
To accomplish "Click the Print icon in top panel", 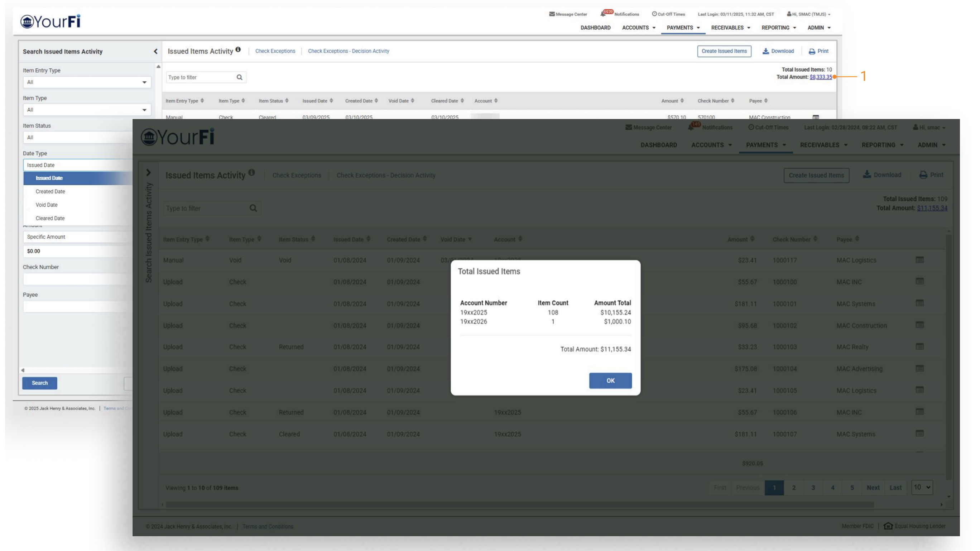I will tap(812, 51).
